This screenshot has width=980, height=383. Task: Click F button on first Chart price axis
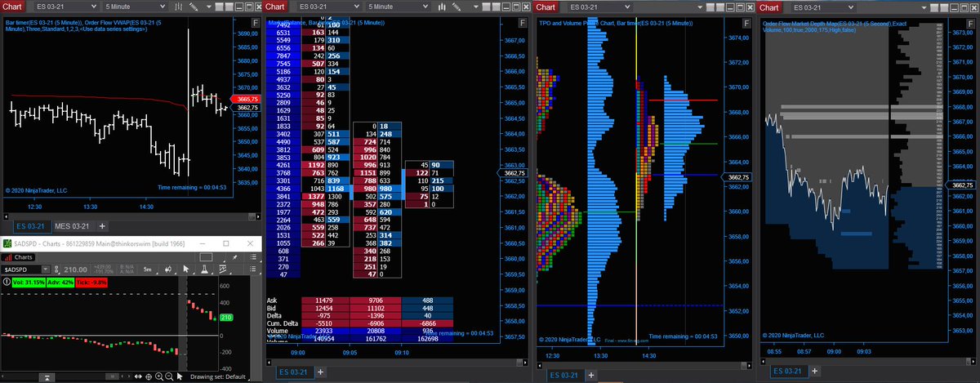coord(255,22)
